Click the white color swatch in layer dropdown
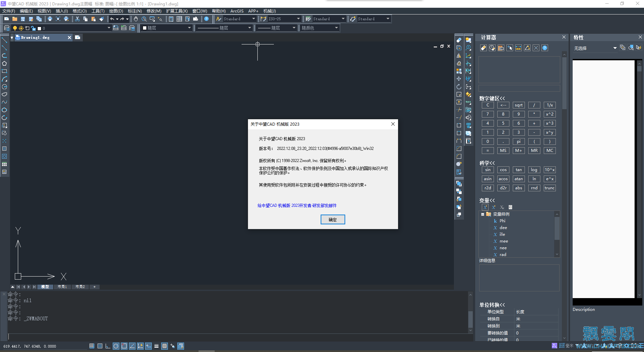This screenshot has width=644, height=352. [39, 28]
